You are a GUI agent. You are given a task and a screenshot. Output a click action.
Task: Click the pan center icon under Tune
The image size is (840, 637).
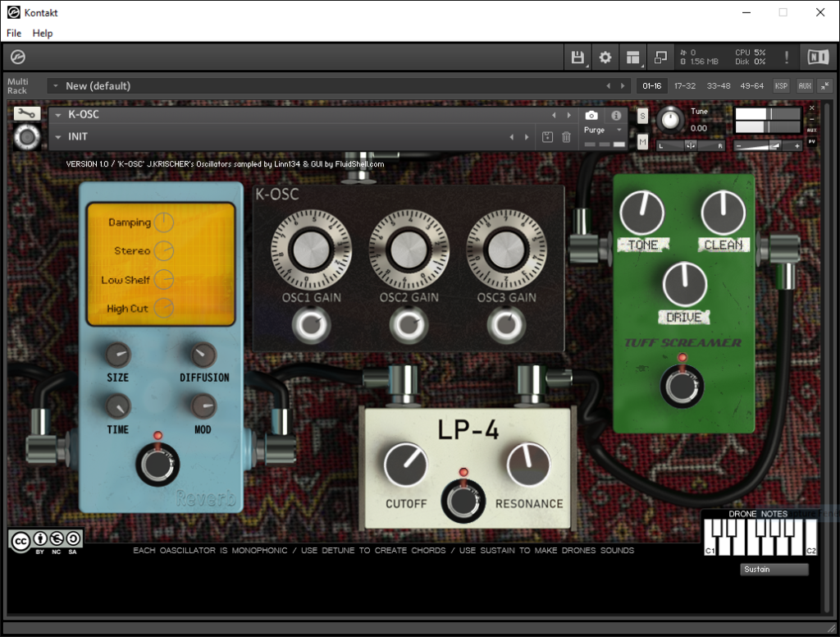(691, 146)
